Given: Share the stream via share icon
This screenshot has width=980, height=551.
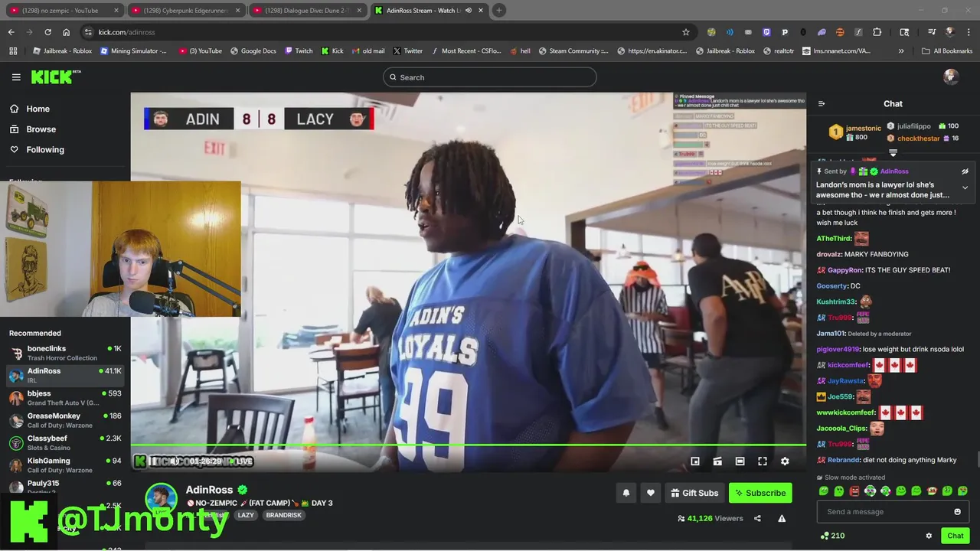Looking at the screenshot, I should click(x=757, y=518).
